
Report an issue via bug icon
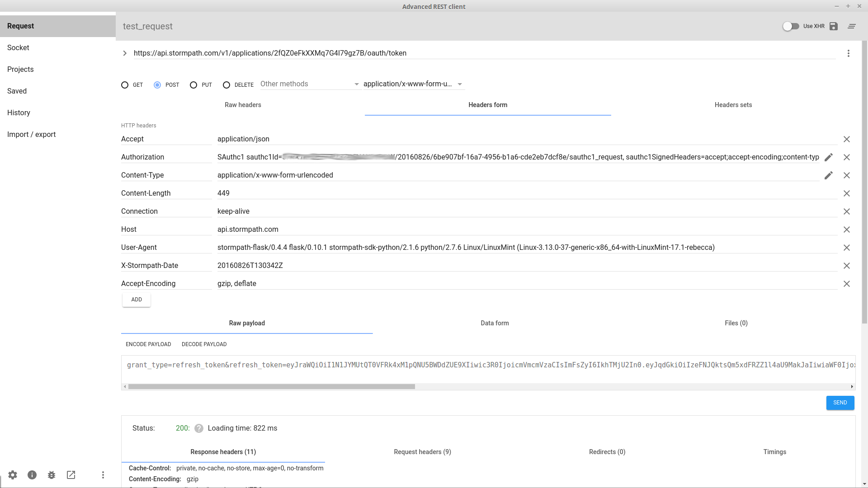pos(52,475)
